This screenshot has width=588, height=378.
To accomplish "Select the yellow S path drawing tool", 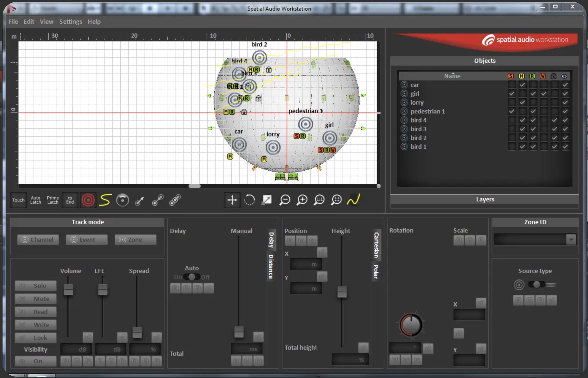I will 105,200.
